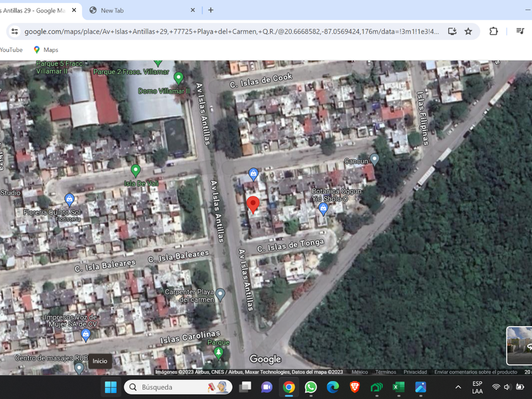Open the Chrome extensions puzzle icon
The image size is (532, 399).
click(493, 31)
